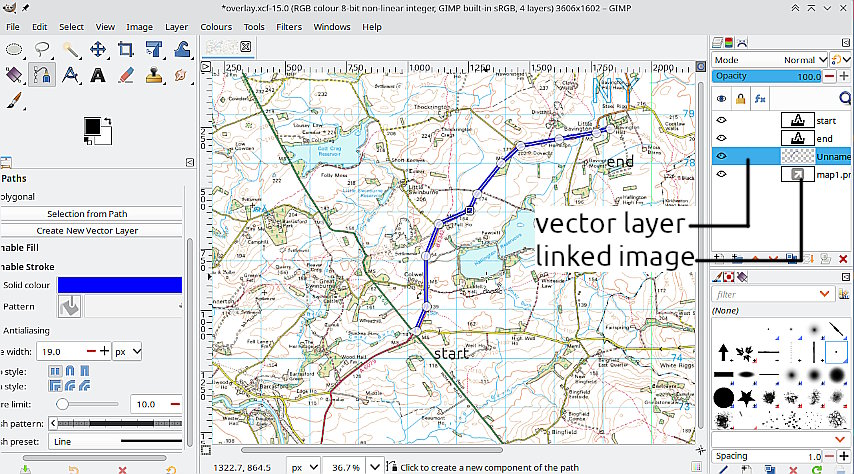Choose the round join style

point(70,386)
